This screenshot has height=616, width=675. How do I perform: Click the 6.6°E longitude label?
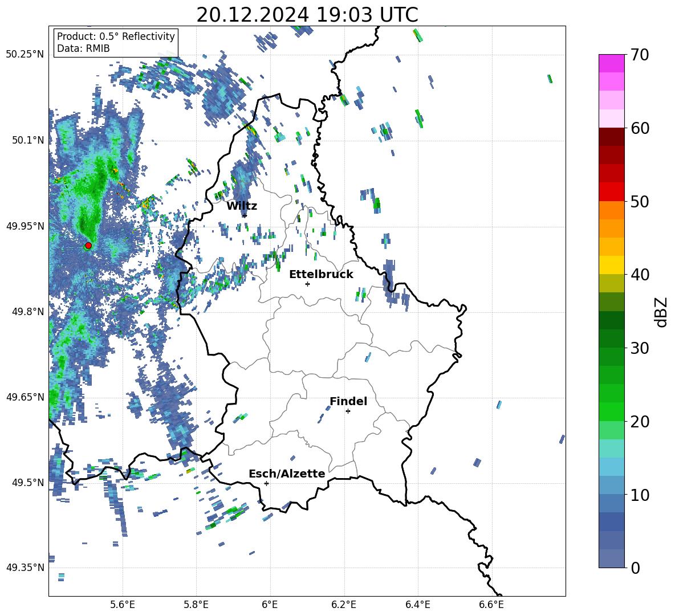click(x=491, y=605)
